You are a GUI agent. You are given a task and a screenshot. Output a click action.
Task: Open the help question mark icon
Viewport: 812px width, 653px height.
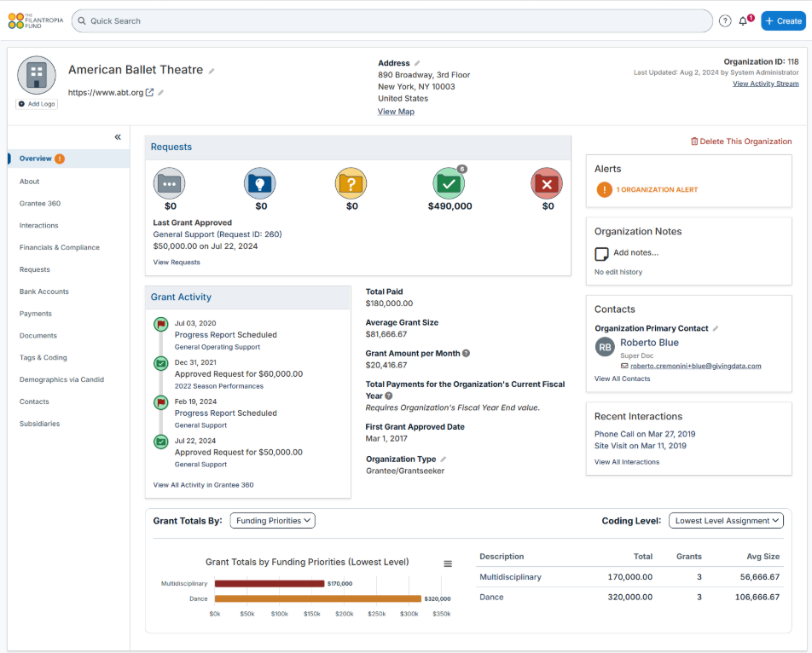tap(725, 21)
